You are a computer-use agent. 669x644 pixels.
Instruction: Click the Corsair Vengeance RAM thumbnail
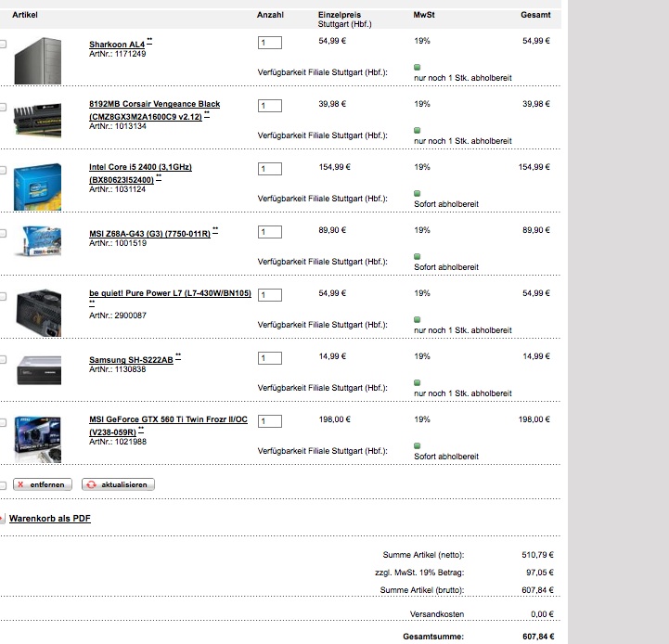click(x=37, y=121)
